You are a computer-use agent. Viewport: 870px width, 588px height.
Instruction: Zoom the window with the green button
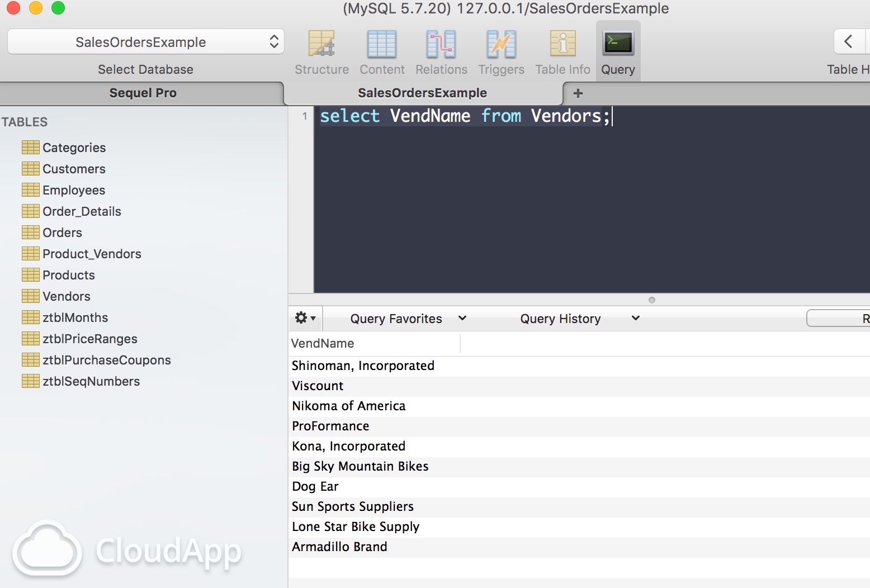58,8
